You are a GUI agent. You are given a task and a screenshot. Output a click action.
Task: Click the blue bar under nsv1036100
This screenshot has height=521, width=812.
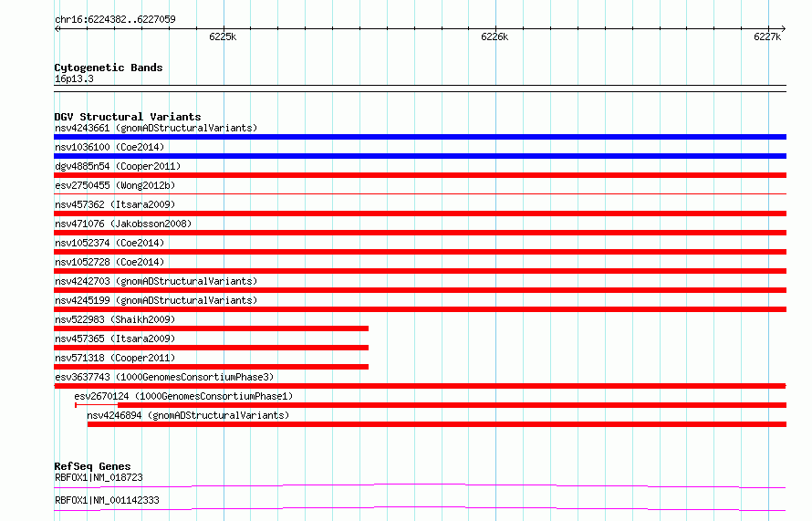[x=420, y=156]
